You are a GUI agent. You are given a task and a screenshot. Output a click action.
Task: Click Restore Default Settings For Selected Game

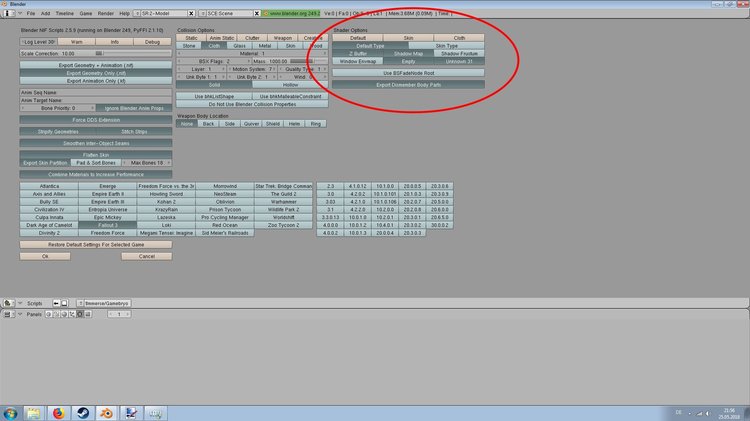pyautogui.click(x=96, y=244)
